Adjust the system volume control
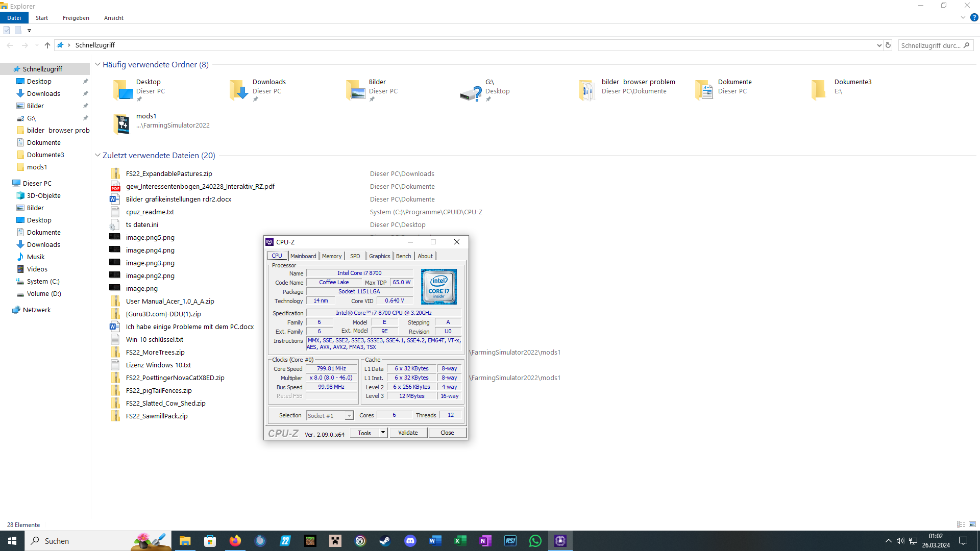 [900, 541]
